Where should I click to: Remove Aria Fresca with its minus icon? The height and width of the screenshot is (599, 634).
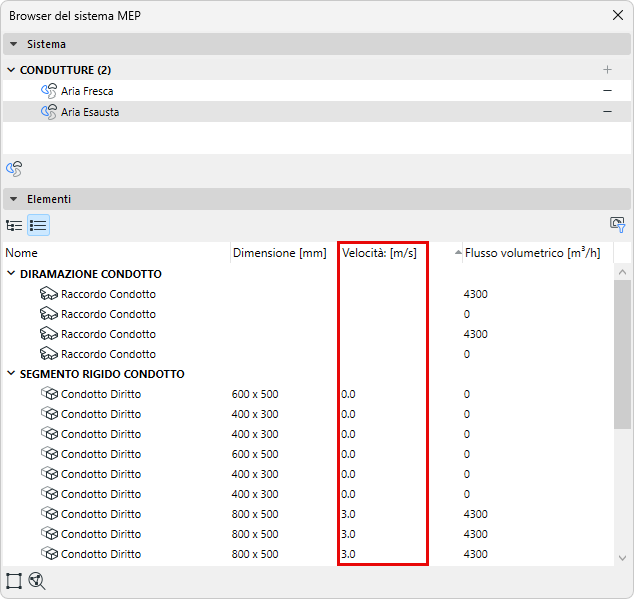tap(607, 91)
